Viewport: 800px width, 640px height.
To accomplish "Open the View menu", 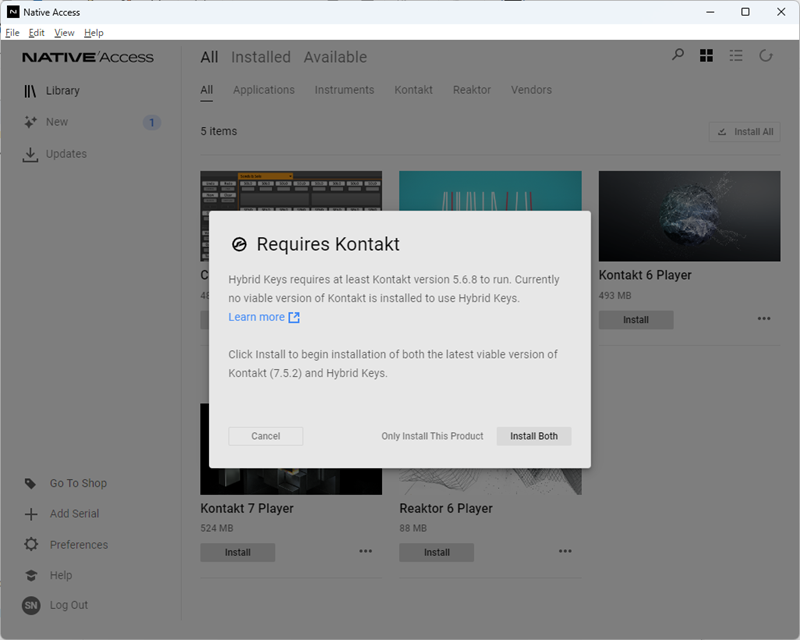I will pyautogui.click(x=64, y=33).
